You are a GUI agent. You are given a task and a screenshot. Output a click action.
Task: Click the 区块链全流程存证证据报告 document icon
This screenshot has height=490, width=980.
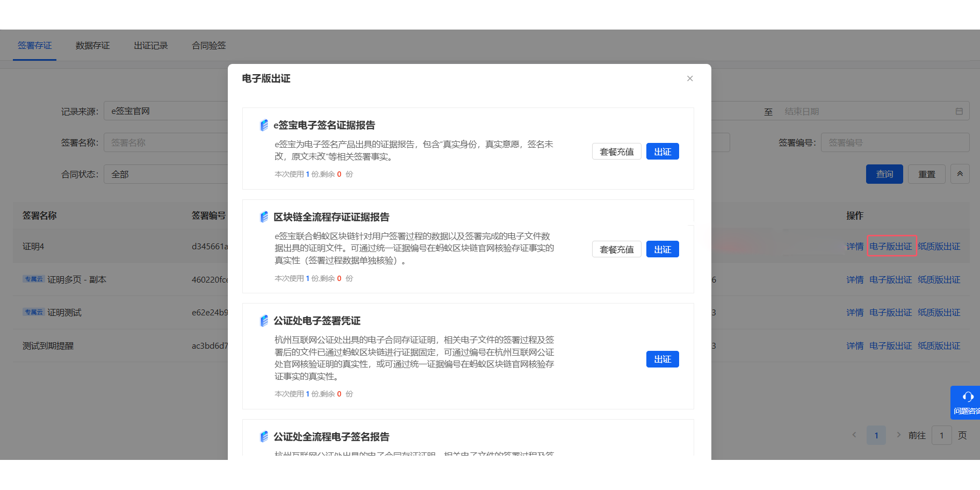[263, 217]
